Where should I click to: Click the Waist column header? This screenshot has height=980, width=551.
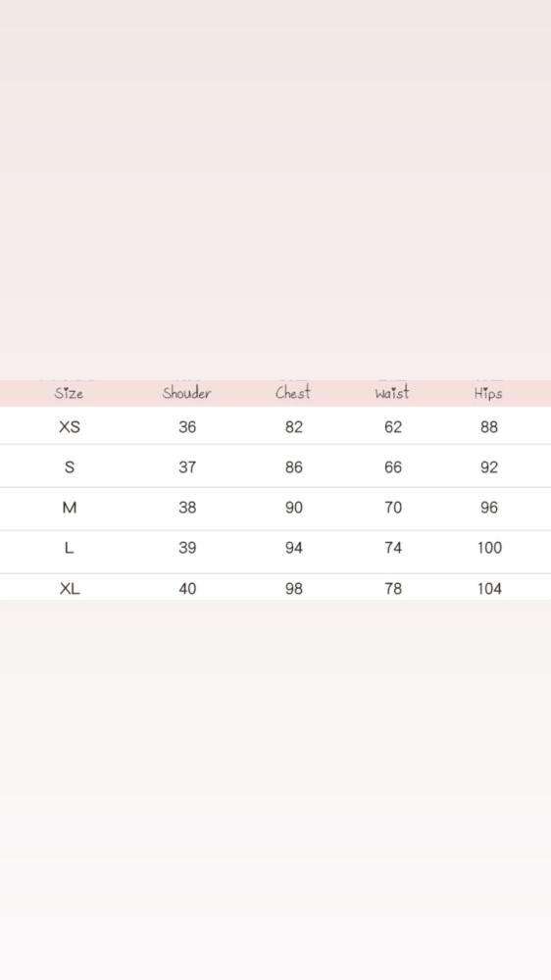pyautogui.click(x=392, y=393)
